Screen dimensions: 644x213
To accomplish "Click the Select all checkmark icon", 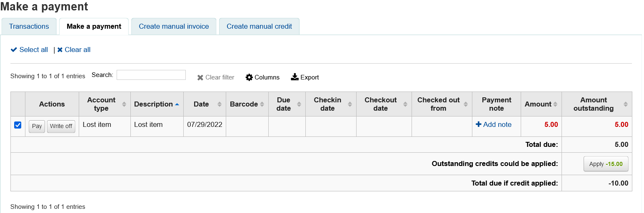I will point(14,50).
